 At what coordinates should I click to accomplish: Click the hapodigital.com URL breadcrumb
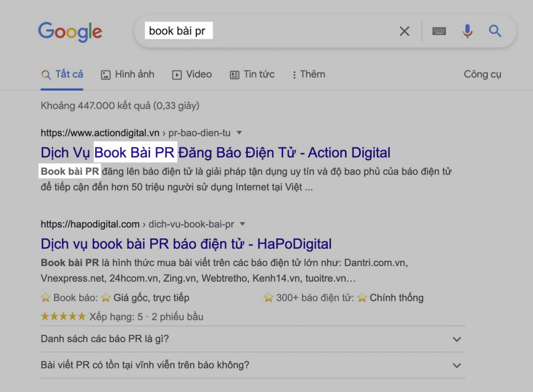point(137,224)
